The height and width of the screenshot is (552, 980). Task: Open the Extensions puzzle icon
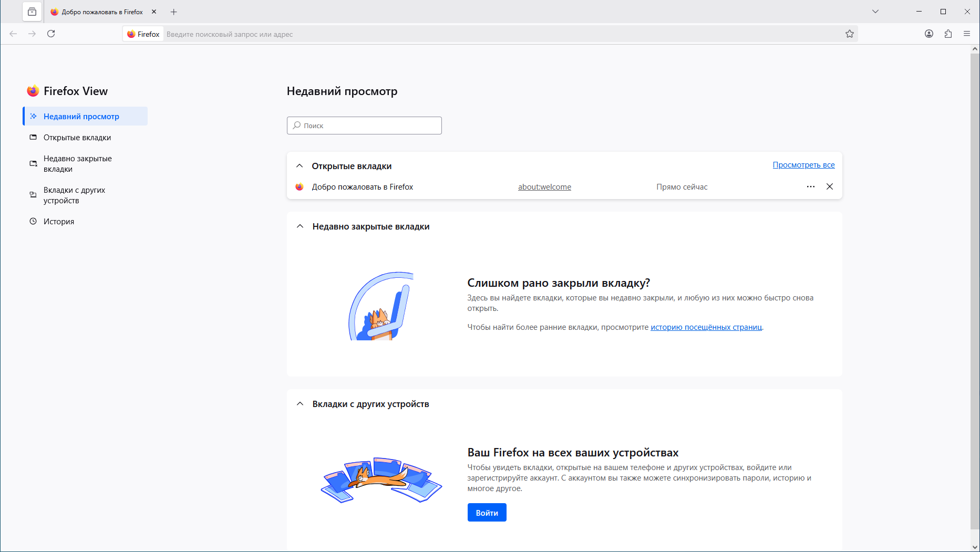[948, 34]
